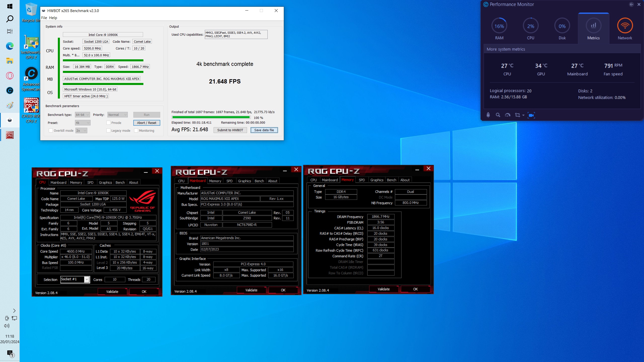The width and height of the screenshot is (644, 362).
Task: Enable the Legacy mode checkbox
Action: click(x=108, y=130)
